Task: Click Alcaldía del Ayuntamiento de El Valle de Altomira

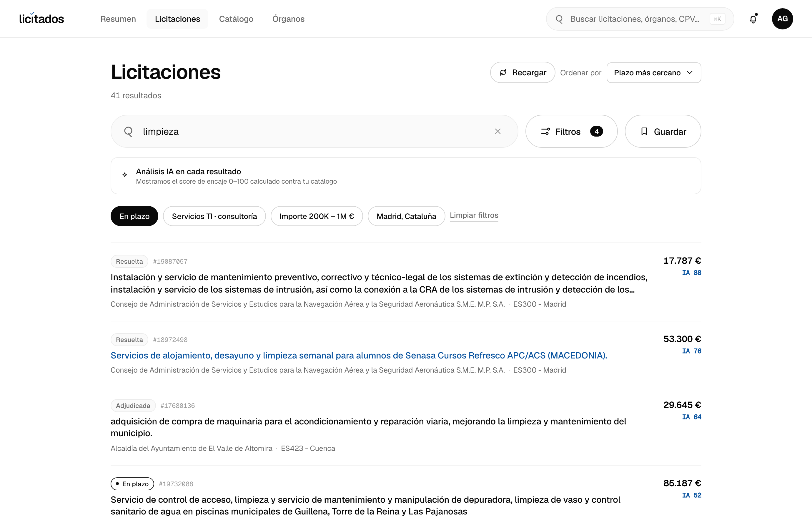Action: pyautogui.click(x=191, y=448)
